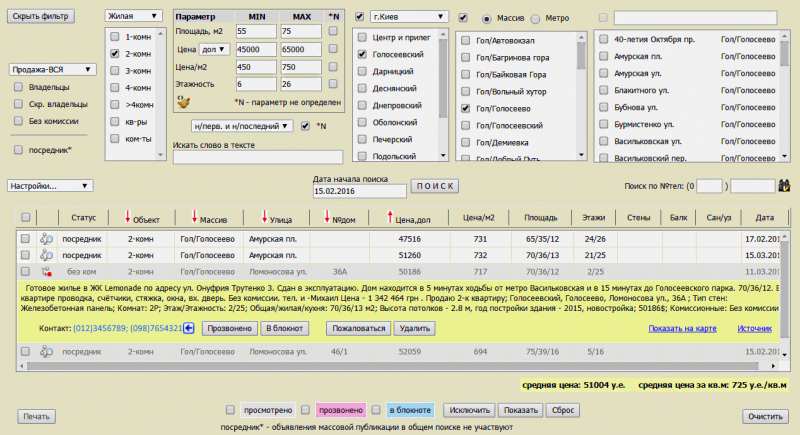Click the pink прозвонено color legend

(x=339, y=410)
